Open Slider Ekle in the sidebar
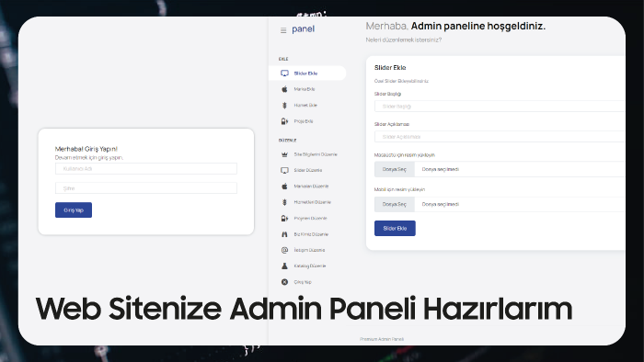 pyautogui.click(x=307, y=74)
